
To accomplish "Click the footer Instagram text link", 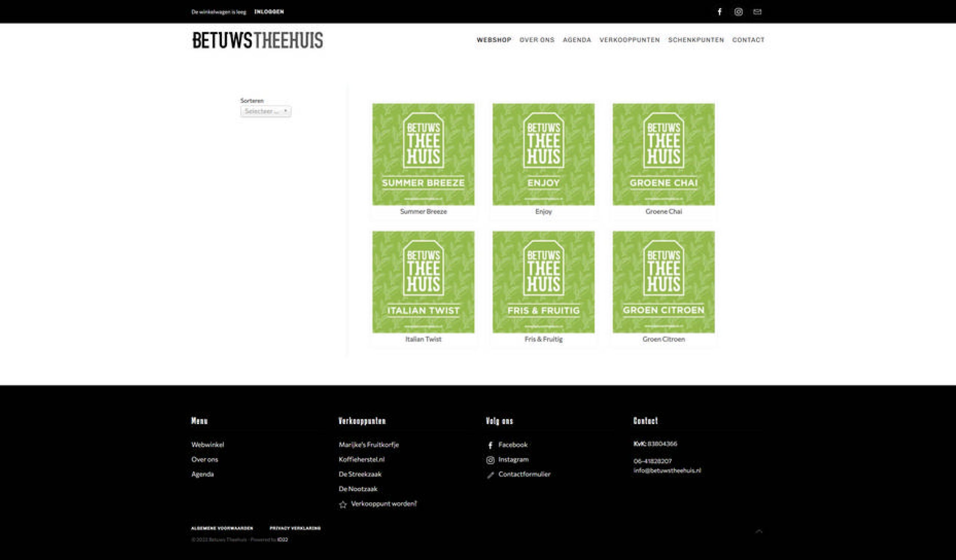I will tap(513, 460).
